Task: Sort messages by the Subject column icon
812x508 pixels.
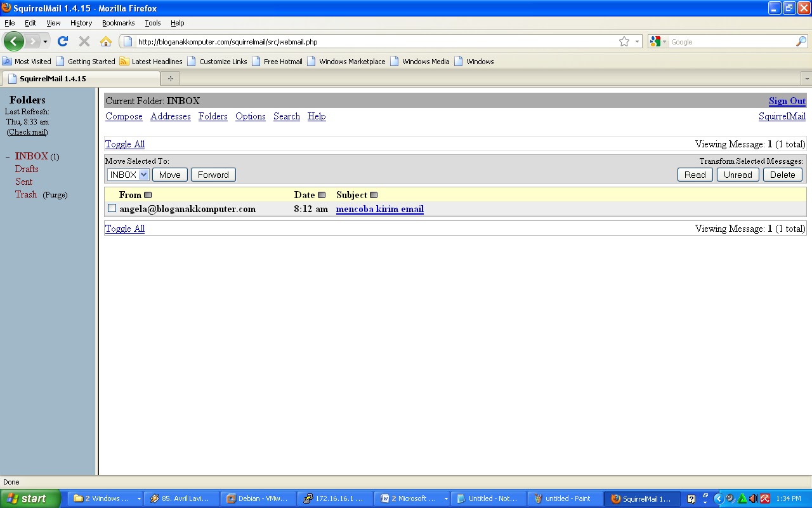Action: [x=374, y=195]
